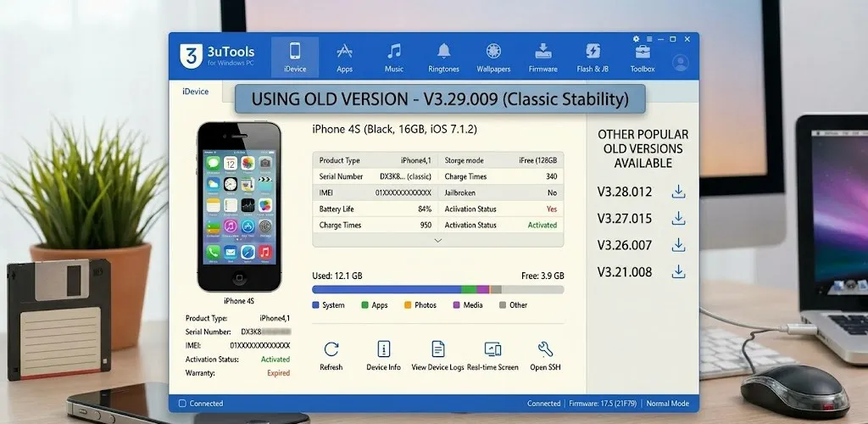Viewport: 868px width, 424px height.
Task: Click Normal Mode in status bar
Action: (668, 404)
